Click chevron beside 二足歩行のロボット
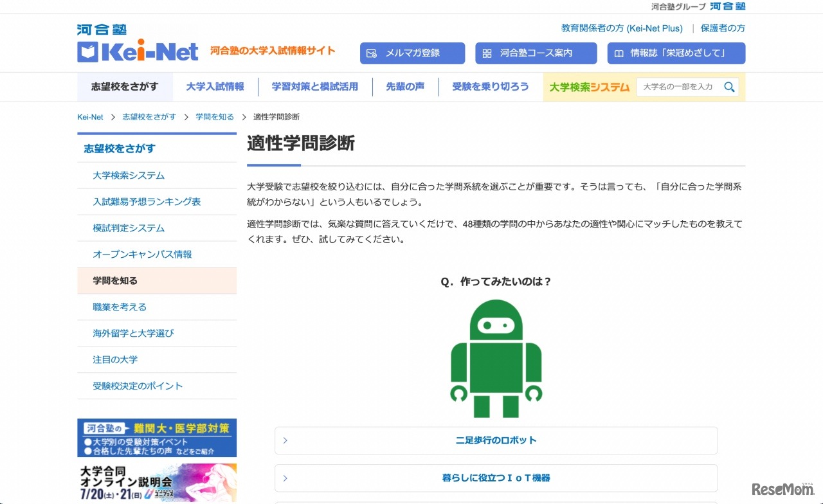This screenshot has width=823, height=504. [x=285, y=440]
